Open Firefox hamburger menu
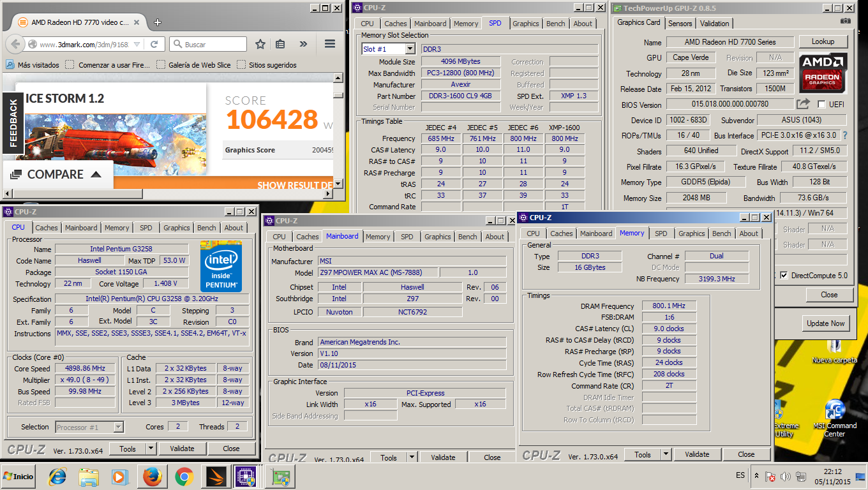Viewport: 868px width, 490px height. pos(330,44)
